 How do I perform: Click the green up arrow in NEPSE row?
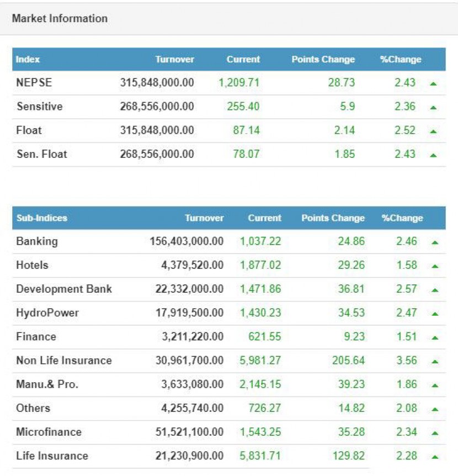pyautogui.click(x=433, y=83)
